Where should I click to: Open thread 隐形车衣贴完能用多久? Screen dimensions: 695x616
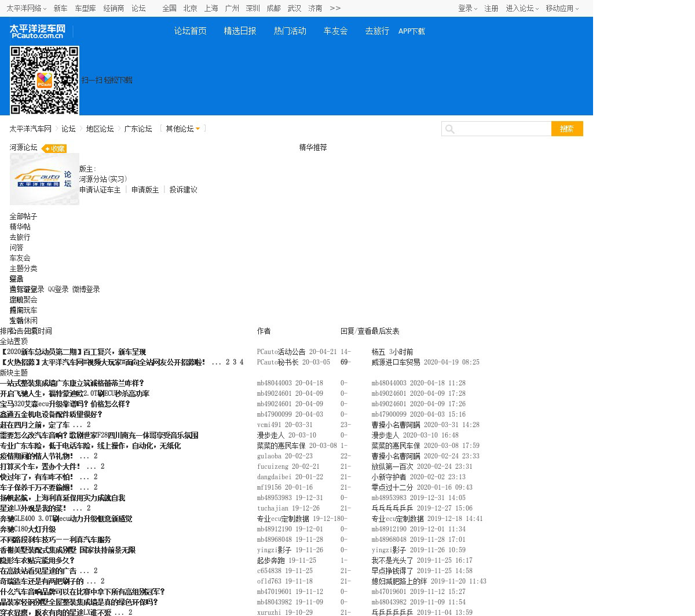37,560
